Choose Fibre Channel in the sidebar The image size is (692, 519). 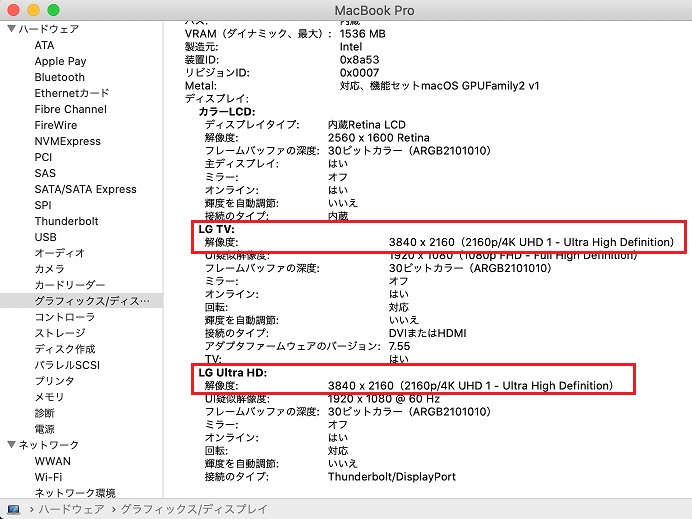click(71, 109)
